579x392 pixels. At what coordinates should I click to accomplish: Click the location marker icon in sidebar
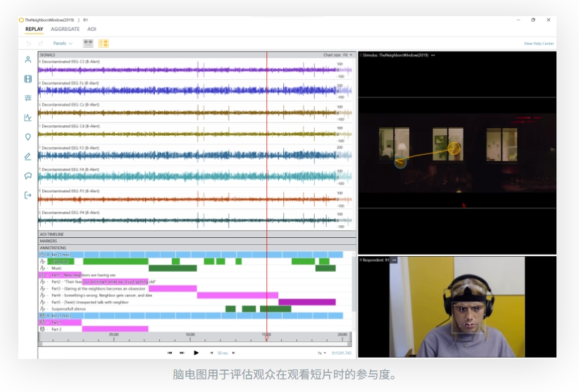[x=28, y=137]
